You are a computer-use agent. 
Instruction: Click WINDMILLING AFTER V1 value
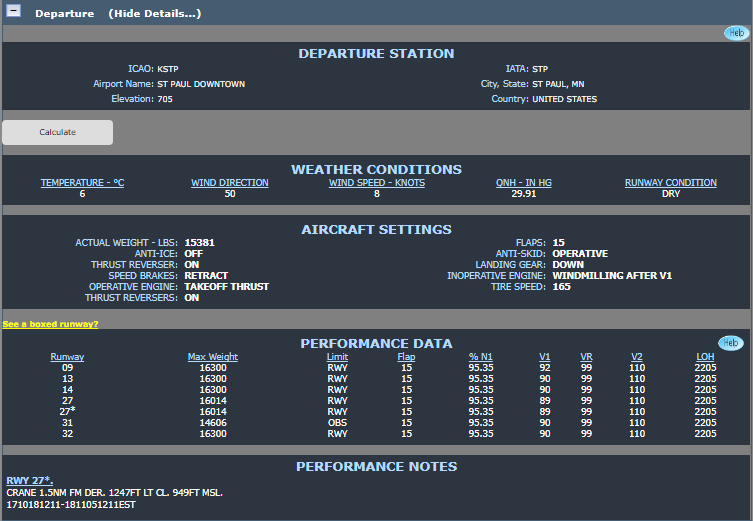point(612,276)
